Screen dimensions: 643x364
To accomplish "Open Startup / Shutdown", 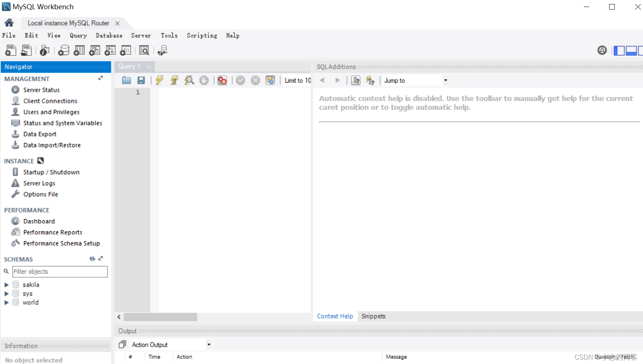I will coord(51,172).
